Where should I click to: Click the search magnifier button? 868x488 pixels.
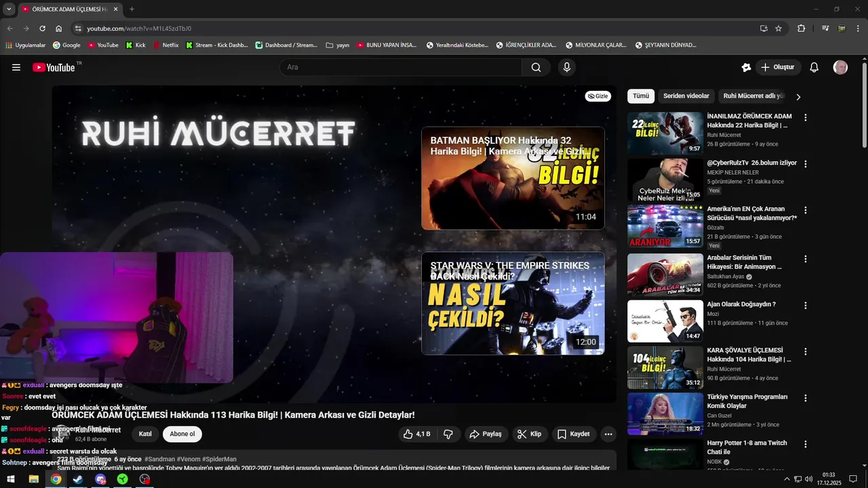click(536, 67)
